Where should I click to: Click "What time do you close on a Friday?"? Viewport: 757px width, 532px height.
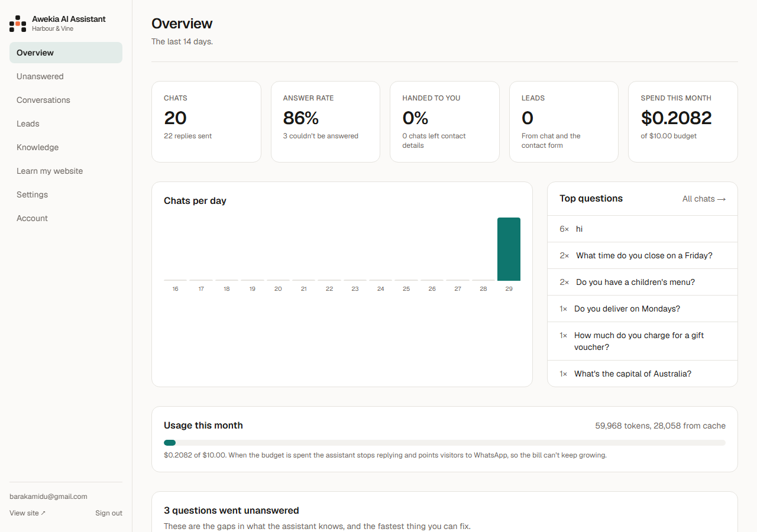pyautogui.click(x=642, y=255)
